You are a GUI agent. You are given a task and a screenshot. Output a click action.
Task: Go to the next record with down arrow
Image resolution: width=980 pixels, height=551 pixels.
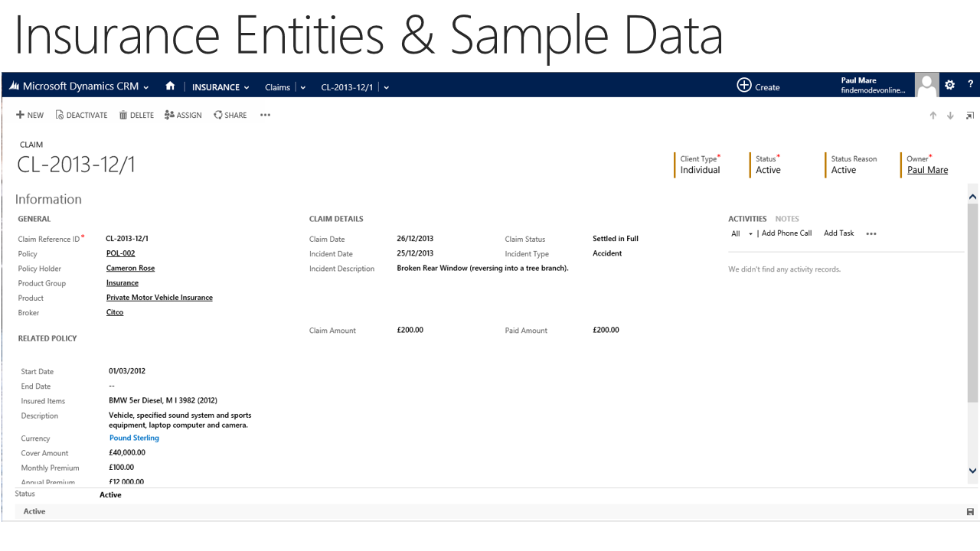pyautogui.click(x=950, y=116)
